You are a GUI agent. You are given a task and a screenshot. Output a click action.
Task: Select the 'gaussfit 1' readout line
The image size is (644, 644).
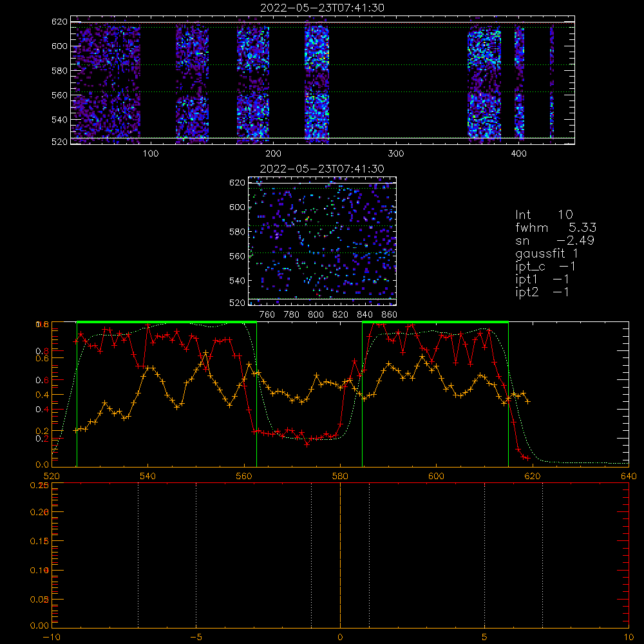click(x=547, y=253)
